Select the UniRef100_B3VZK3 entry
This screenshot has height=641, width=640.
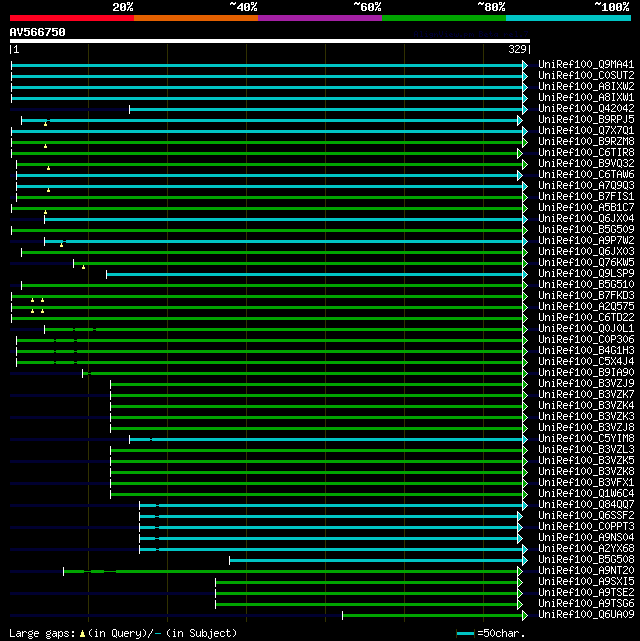[x=586, y=416]
